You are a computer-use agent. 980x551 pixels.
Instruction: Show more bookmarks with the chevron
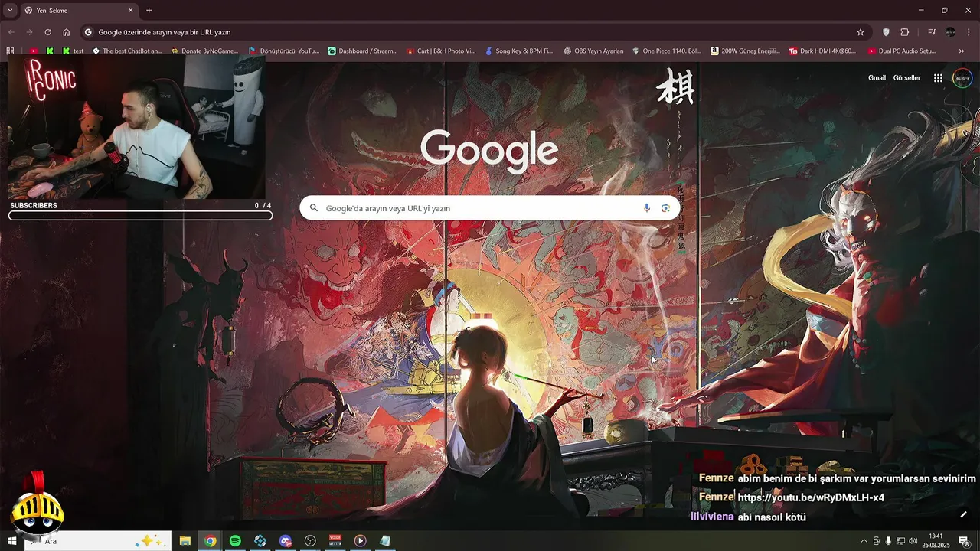pos(962,51)
